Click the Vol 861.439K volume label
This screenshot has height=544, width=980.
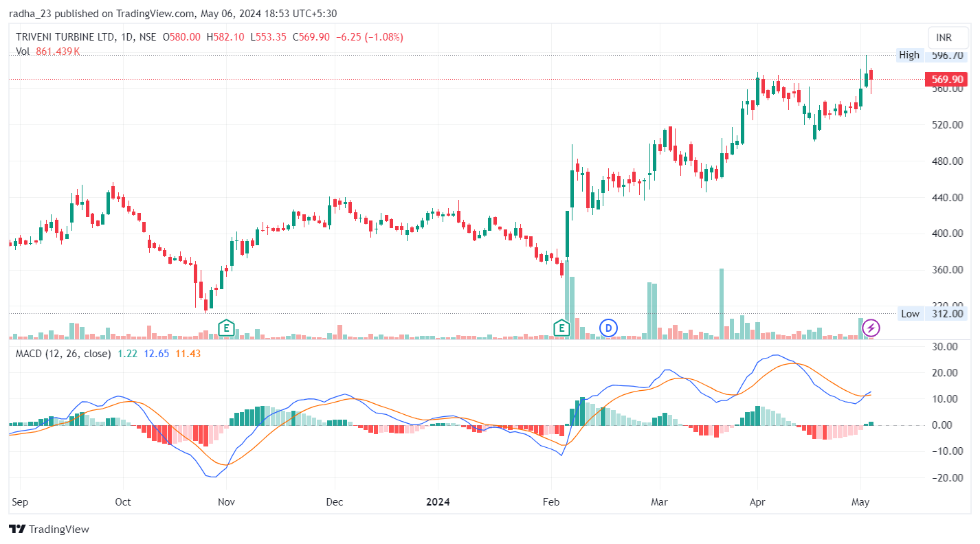[48, 51]
